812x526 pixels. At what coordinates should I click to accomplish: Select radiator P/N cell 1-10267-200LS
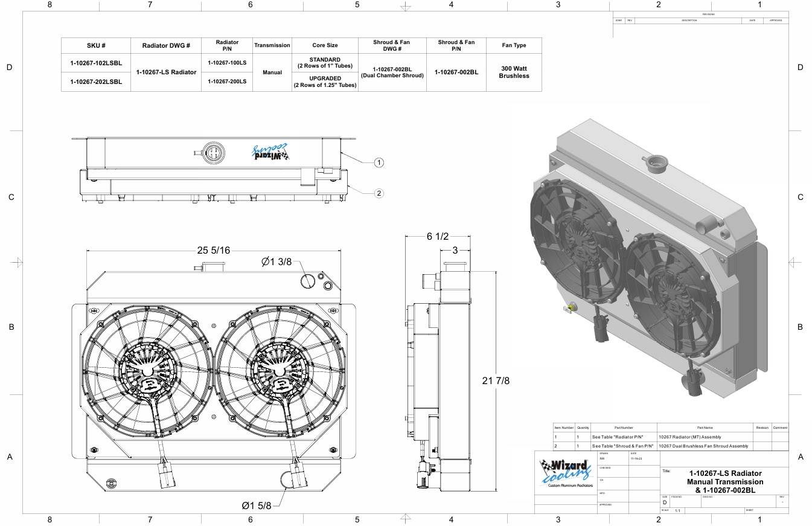tap(226, 82)
